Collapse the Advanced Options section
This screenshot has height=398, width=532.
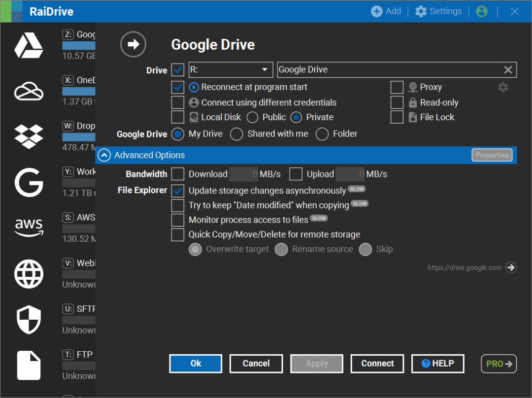104,155
